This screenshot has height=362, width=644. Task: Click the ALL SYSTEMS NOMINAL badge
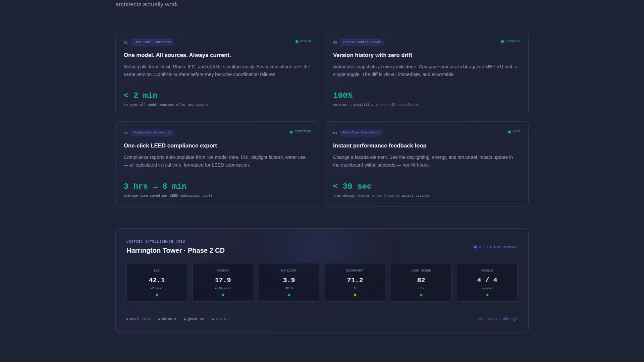tap(495, 247)
